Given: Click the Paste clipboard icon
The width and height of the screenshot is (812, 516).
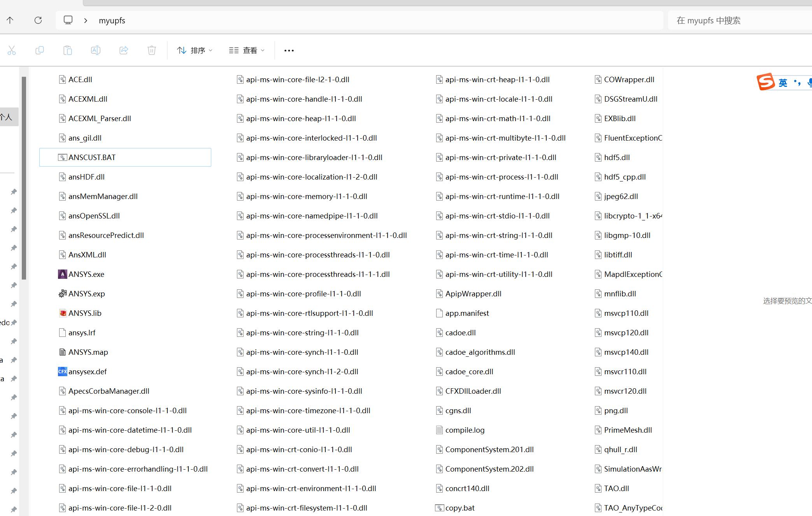Looking at the screenshot, I should (x=68, y=50).
